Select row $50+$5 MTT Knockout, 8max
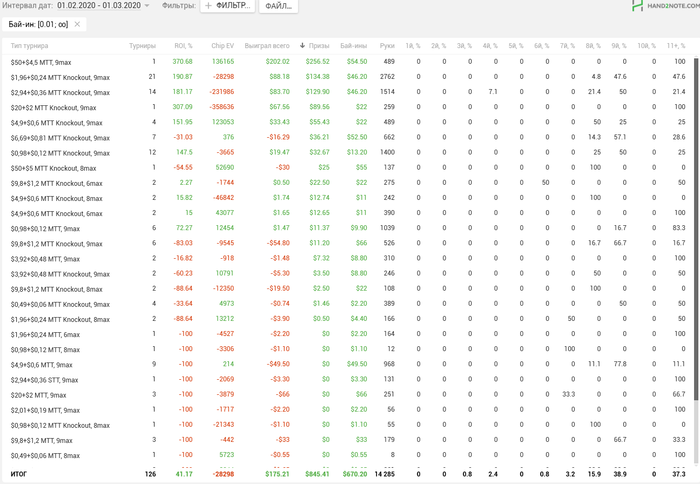The image size is (700, 484). tap(348, 168)
